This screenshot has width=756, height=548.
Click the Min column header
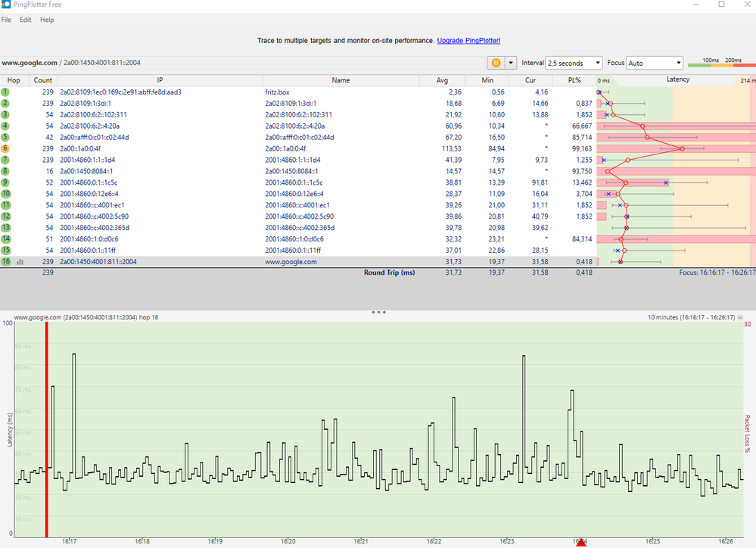tap(487, 80)
